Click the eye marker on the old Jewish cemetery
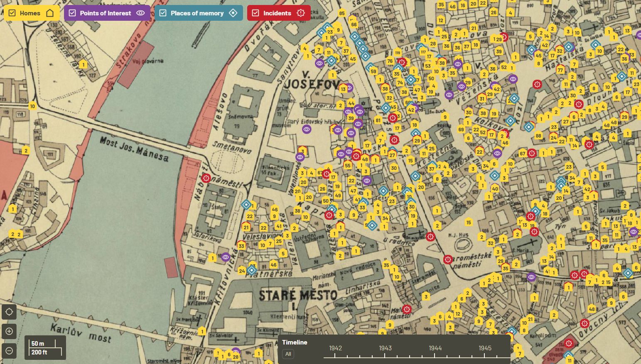 click(x=307, y=129)
